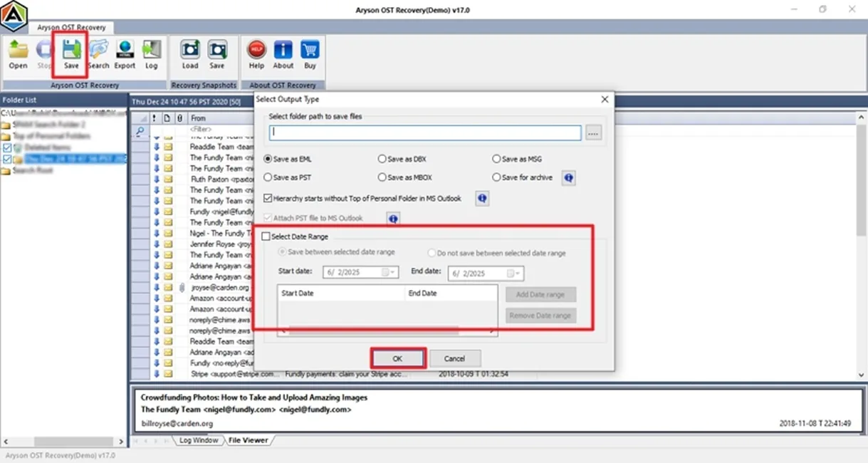Click the browse ellipsis button for folder path
The image size is (868, 463).
tap(594, 132)
